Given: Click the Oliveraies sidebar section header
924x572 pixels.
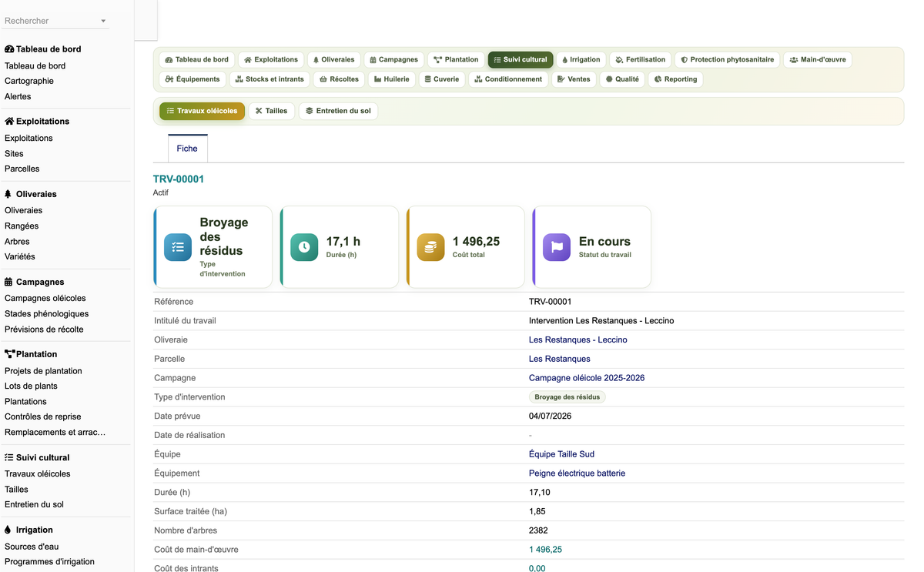Looking at the screenshot, I should tap(31, 194).
